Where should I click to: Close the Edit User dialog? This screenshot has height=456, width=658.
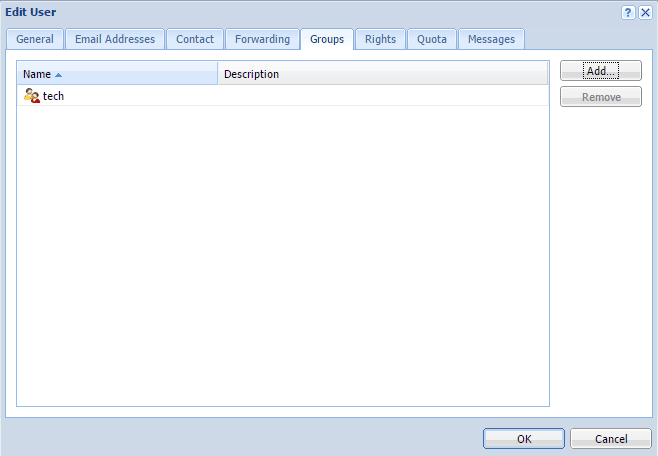pyautogui.click(x=645, y=12)
